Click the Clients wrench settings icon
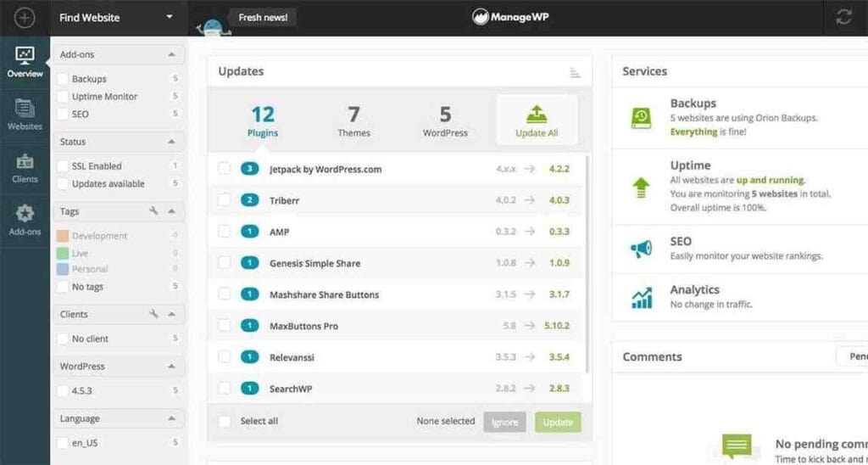The image size is (868, 465). (x=154, y=314)
